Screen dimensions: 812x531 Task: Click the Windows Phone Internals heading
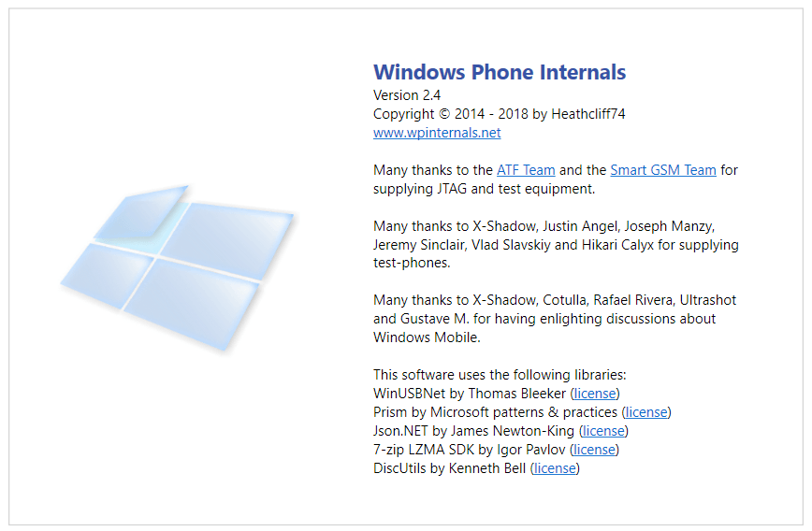[500, 72]
